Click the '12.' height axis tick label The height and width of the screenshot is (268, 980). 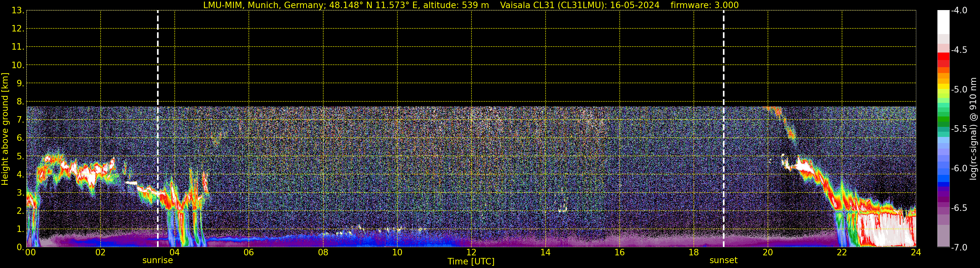[x=18, y=29]
